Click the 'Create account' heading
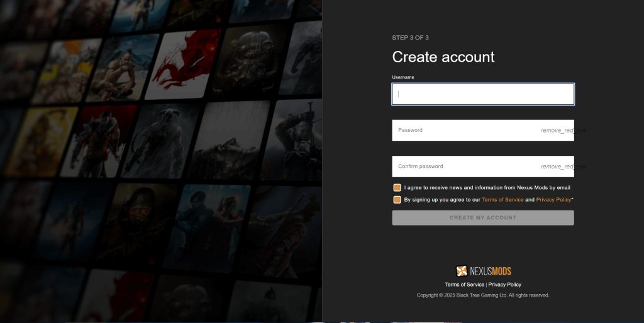Image resolution: width=644 pixels, height=323 pixels. pyautogui.click(x=443, y=57)
